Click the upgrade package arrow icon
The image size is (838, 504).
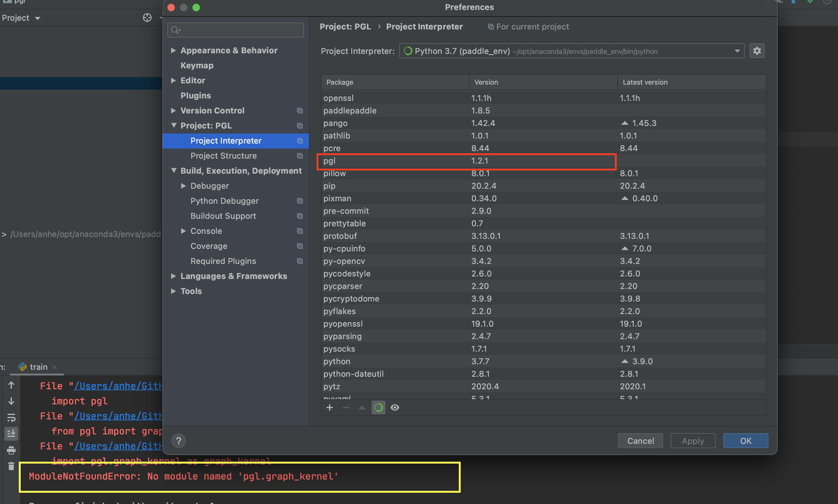[x=362, y=407]
